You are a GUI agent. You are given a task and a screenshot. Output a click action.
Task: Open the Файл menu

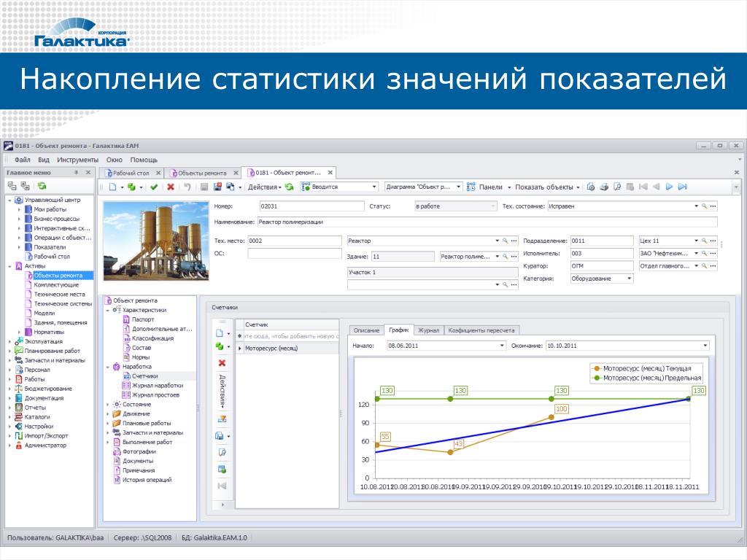click(x=23, y=160)
